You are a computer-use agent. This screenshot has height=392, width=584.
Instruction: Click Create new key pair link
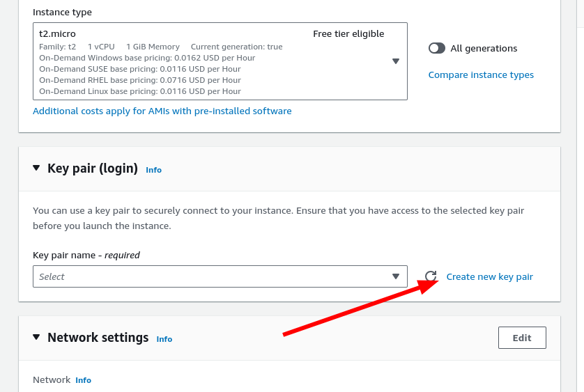click(x=489, y=276)
